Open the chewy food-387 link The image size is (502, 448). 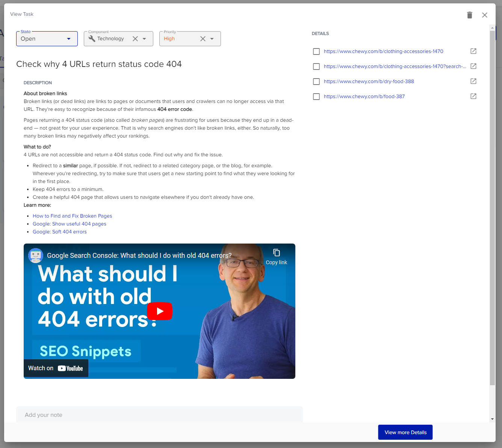(x=364, y=97)
